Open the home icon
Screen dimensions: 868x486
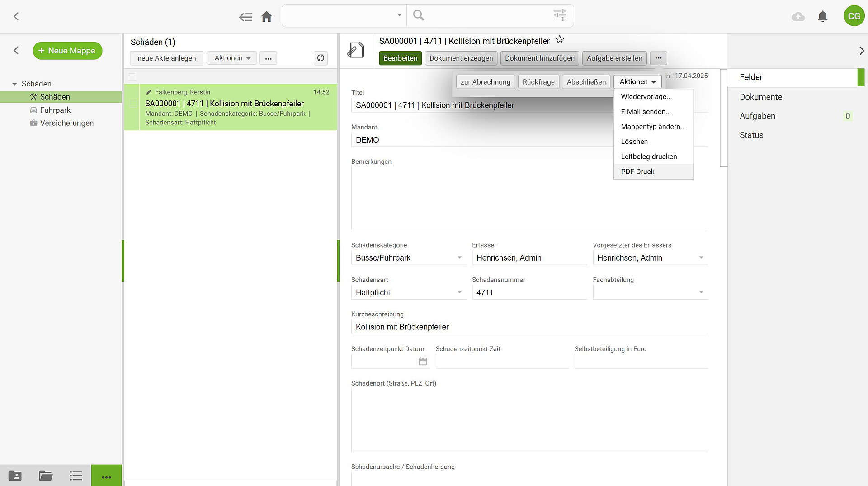267,17
